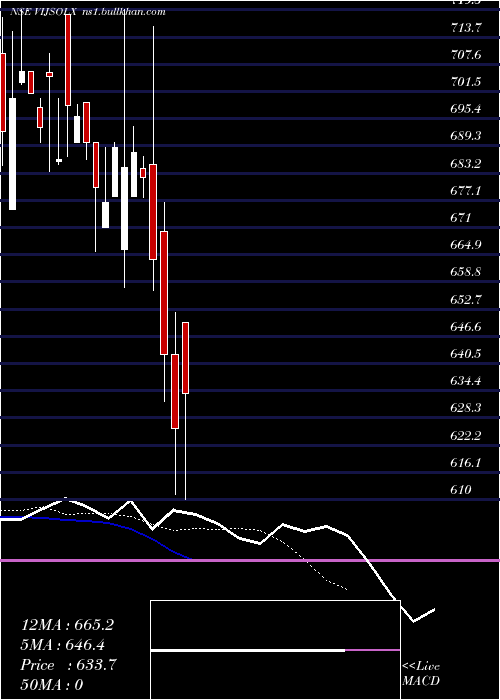Click the tall white candlestick beside the first red candle
The width and height of the screenshot is (500, 700).
point(12,154)
